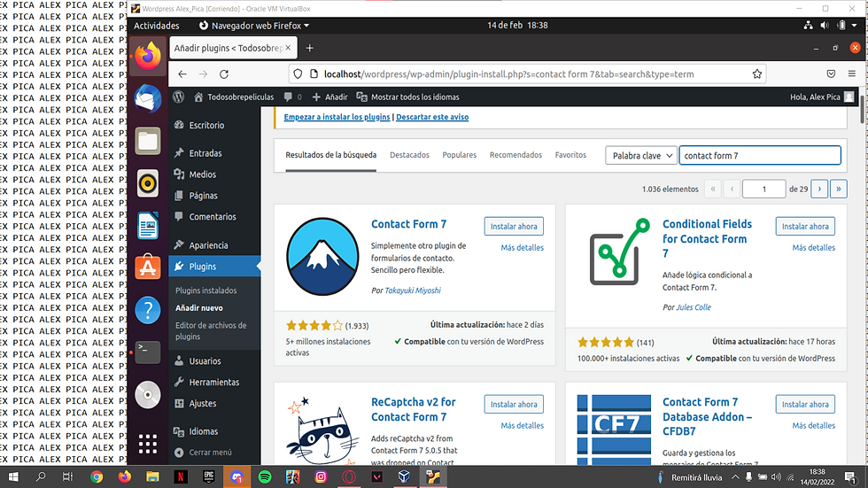Open the Help icon in the dock

click(x=148, y=310)
